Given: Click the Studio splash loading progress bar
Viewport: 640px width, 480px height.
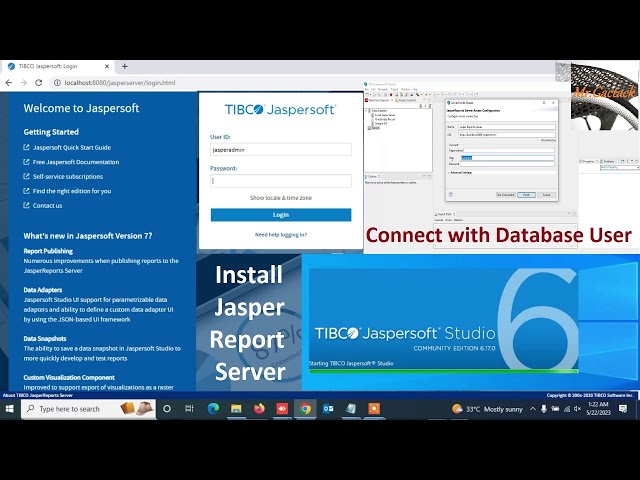Looking at the screenshot, I should tap(443, 371).
